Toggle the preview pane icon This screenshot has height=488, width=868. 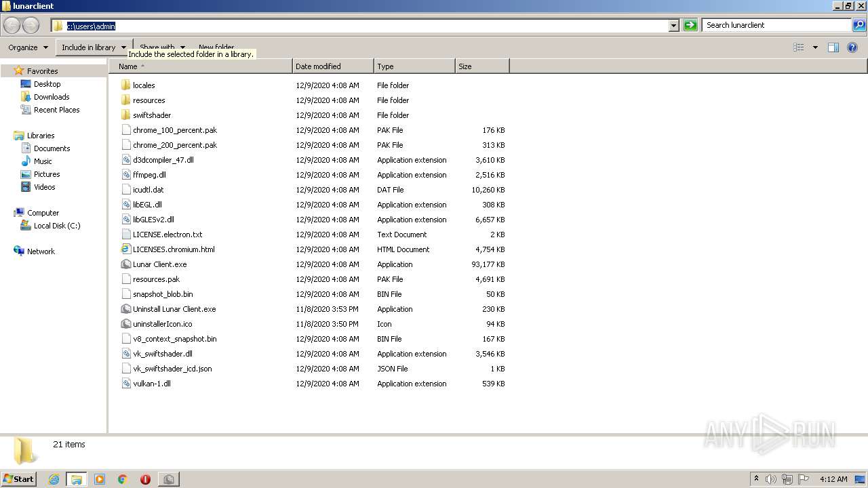pyautogui.click(x=833, y=47)
